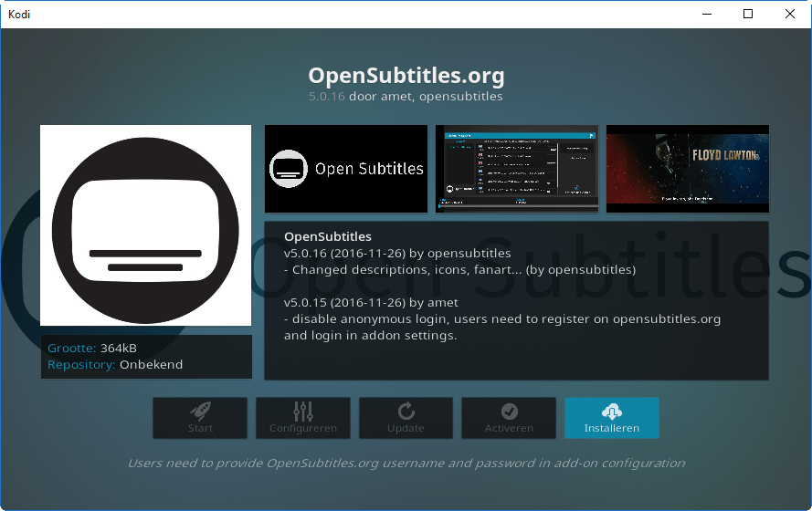The width and height of the screenshot is (812, 511).
Task: Open the subtitle search dialog screenshot
Action: click(x=517, y=169)
